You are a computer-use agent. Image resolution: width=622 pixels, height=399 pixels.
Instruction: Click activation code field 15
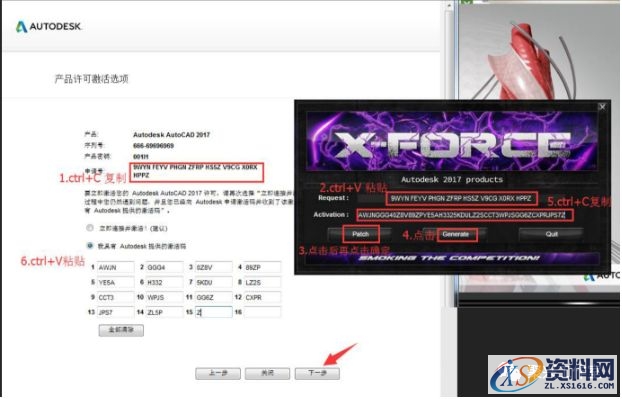213,312
